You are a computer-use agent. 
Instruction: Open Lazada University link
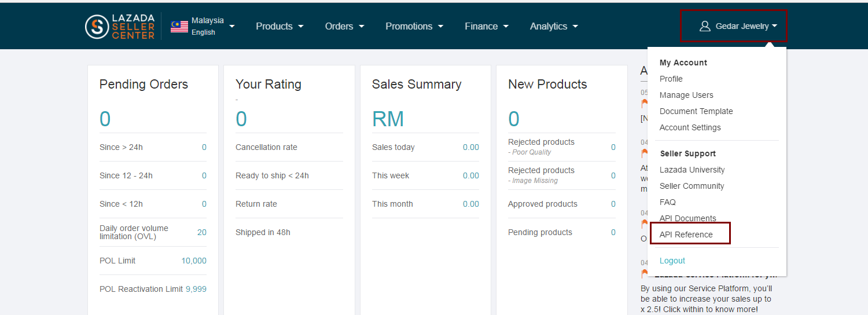point(692,170)
